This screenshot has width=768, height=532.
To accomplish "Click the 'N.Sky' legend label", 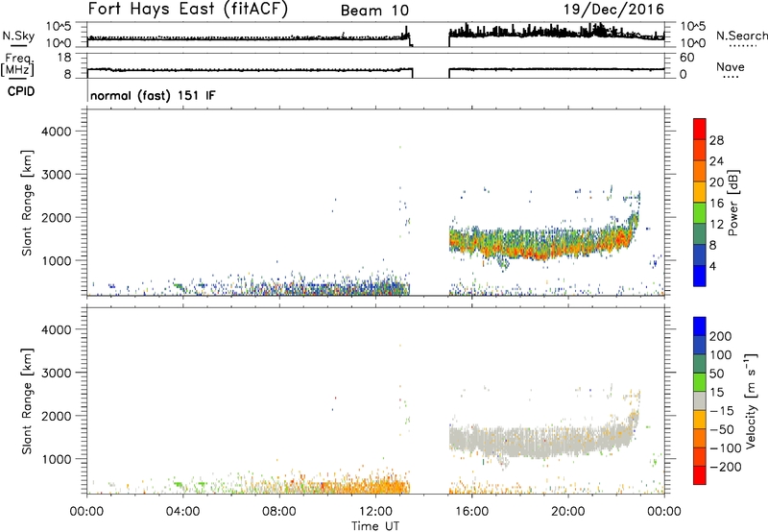I will [18, 36].
